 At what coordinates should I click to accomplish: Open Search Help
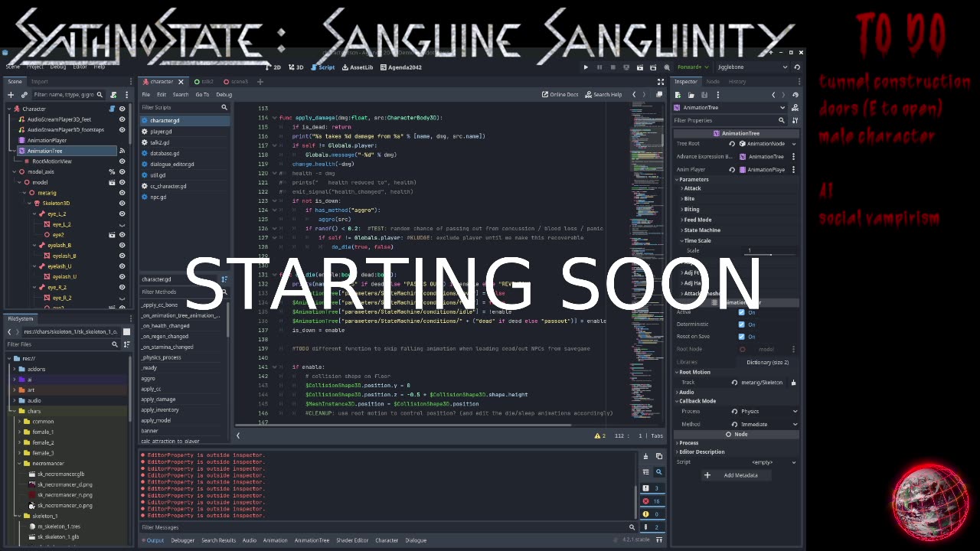pos(603,95)
